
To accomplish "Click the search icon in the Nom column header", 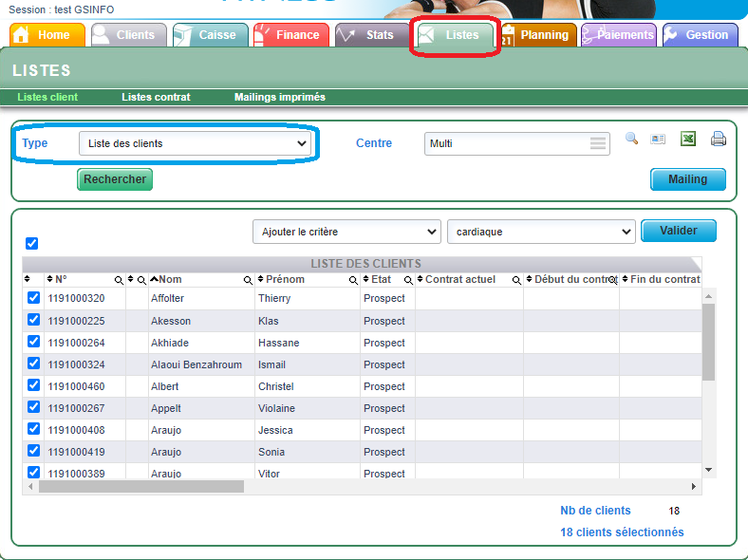I will (248, 280).
